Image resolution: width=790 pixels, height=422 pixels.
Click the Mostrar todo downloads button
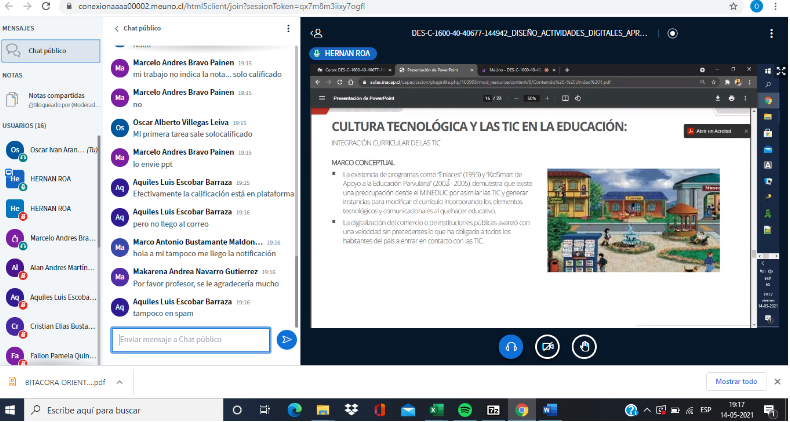pyautogui.click(x=736, y=381)
